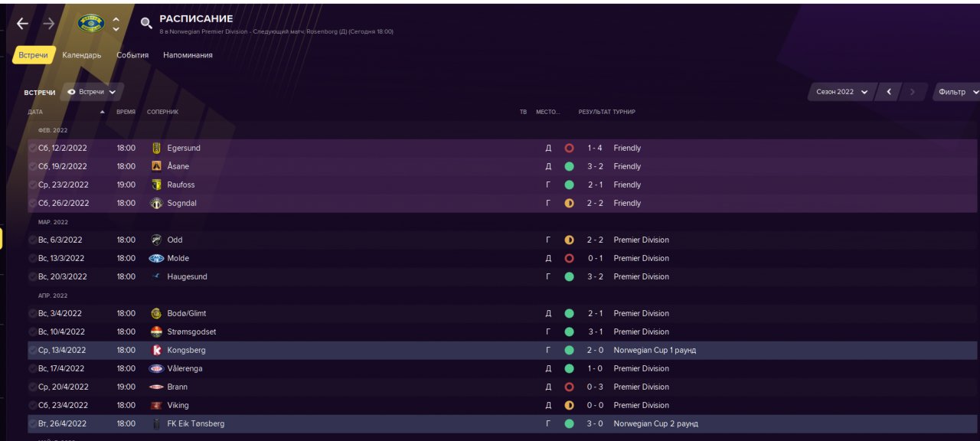Toggle reminder circle for Odd fixture
Screen dimensions: 980x441
32,240
